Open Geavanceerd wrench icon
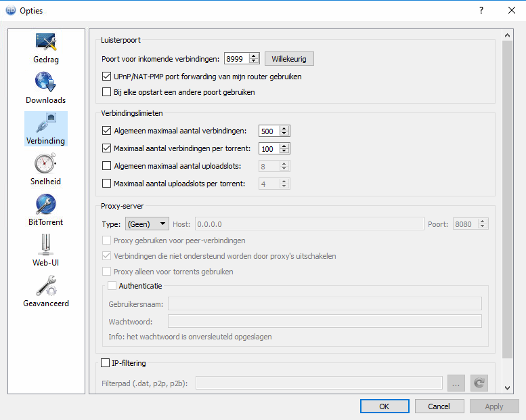The image size is (526, 420). pos(46,285)
